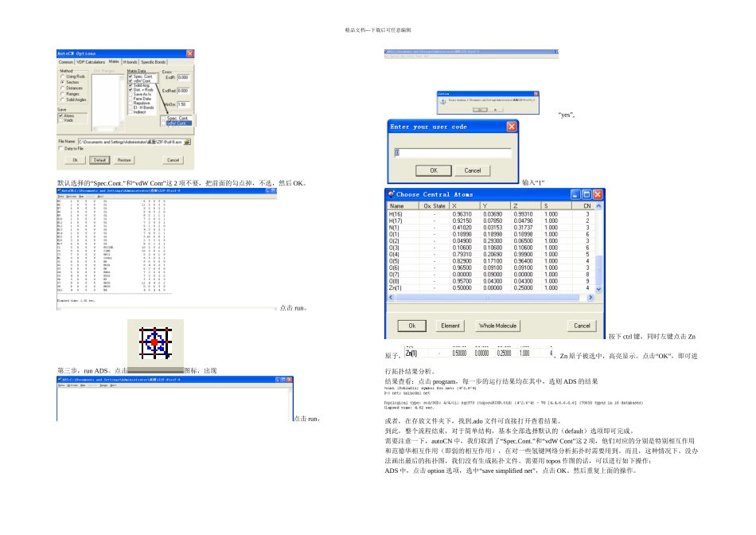Open the H bonds tab

point(131,62)
